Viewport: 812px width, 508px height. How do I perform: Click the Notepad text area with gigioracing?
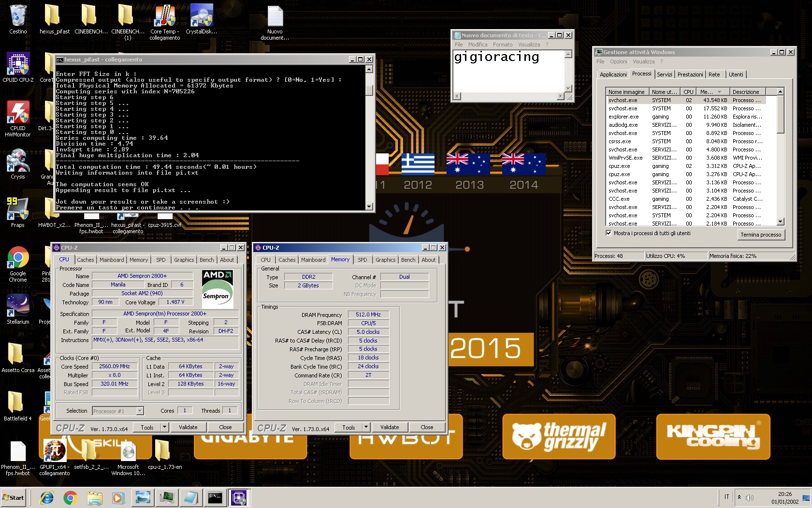point(508,71)
